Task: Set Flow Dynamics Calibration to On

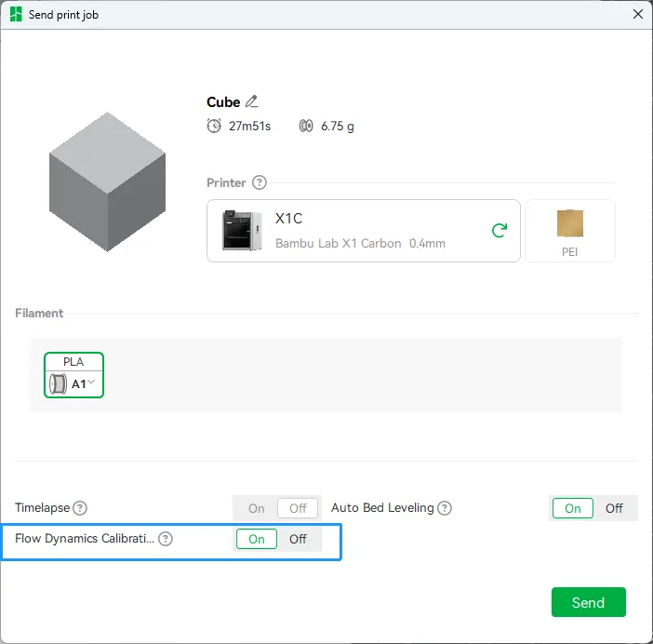Action: tap(257, 539)
